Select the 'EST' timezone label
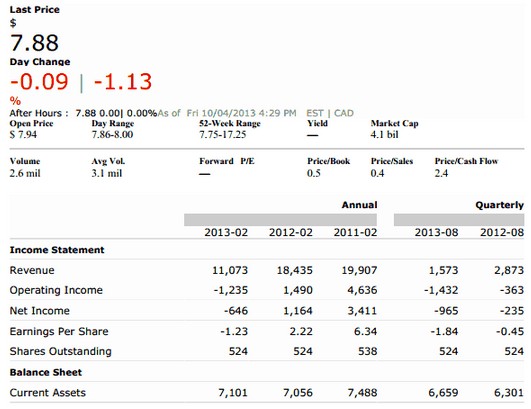Screen dimensions: 531x409 (x=315, y=113)
